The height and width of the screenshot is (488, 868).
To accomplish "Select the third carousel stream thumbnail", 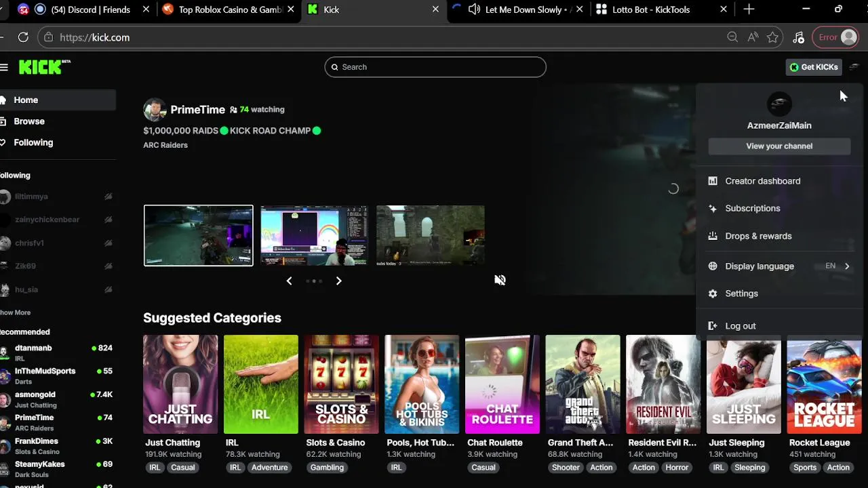I will (x=431, y=235).
